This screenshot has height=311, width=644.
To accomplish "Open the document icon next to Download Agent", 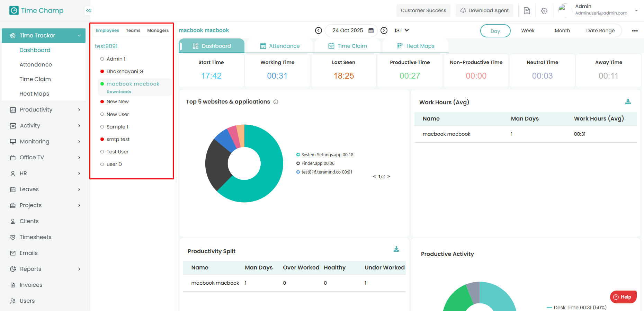I will [527, 11].
